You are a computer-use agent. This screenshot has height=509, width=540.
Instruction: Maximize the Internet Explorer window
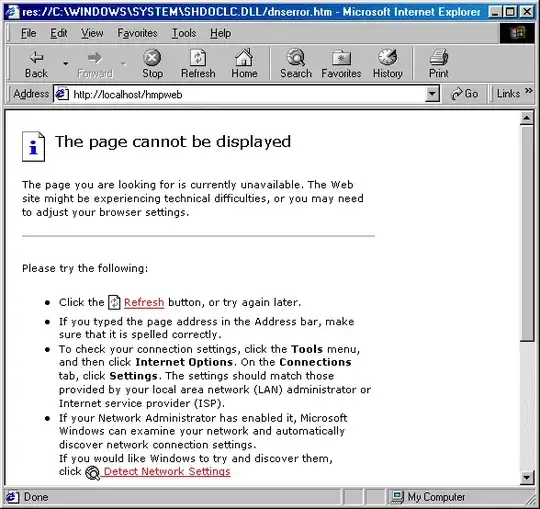coord(510,12)
